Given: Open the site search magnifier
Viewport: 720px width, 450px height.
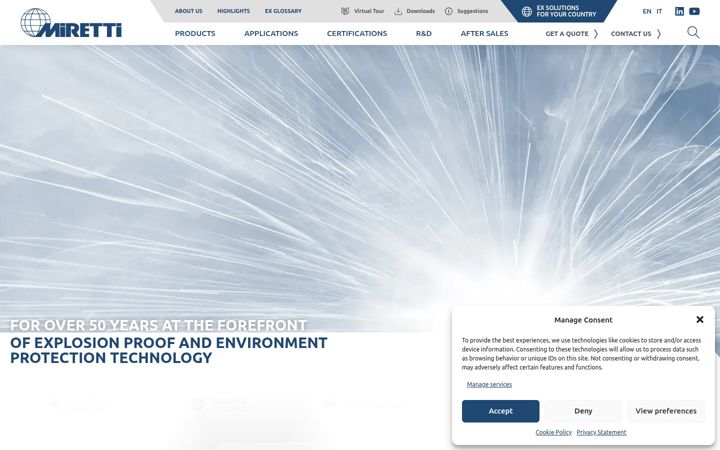Looking at the screenshot, I should click(693, 32).
